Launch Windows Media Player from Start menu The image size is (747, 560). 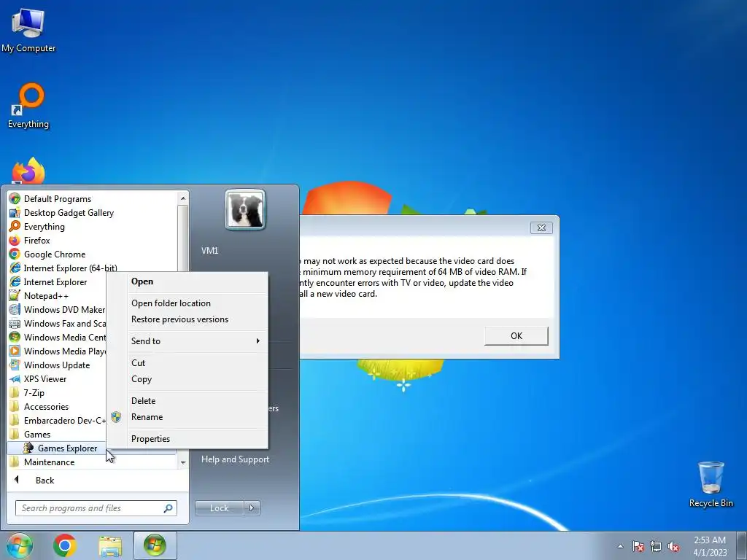tap(57, 351)
